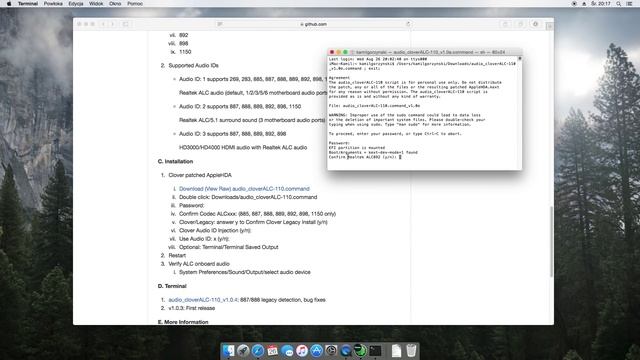Click Safari page vertical scrollbar
640x360 pixels.
[552, 242]
